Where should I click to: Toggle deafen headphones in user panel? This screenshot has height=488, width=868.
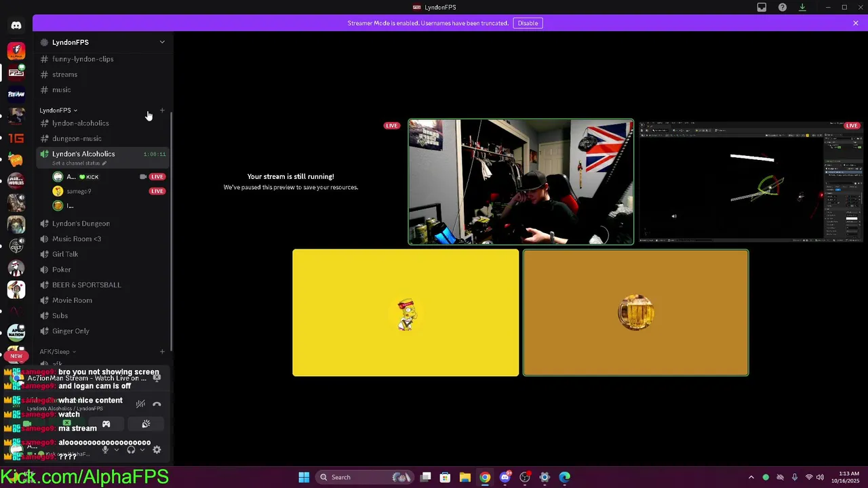[131, 450]
